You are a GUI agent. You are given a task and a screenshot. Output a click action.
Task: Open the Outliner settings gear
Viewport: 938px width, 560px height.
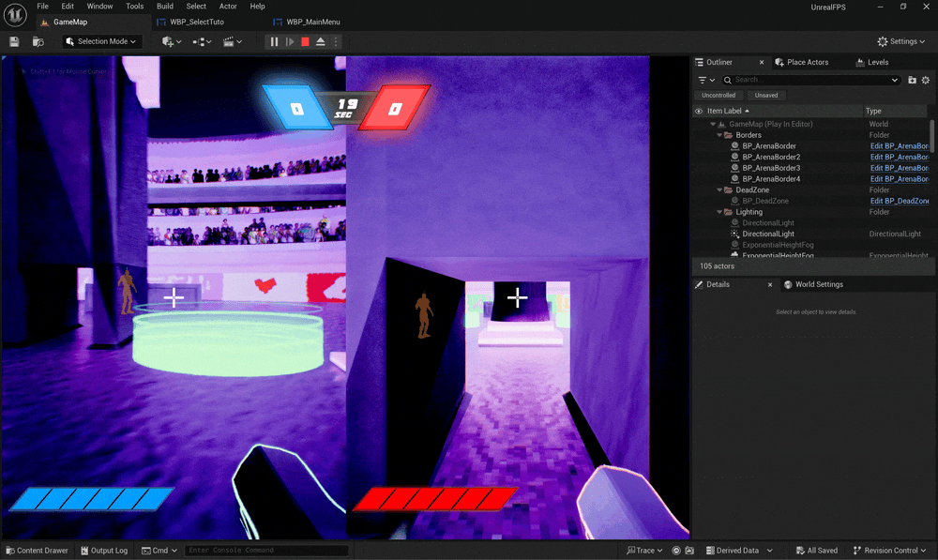[927, 80]
